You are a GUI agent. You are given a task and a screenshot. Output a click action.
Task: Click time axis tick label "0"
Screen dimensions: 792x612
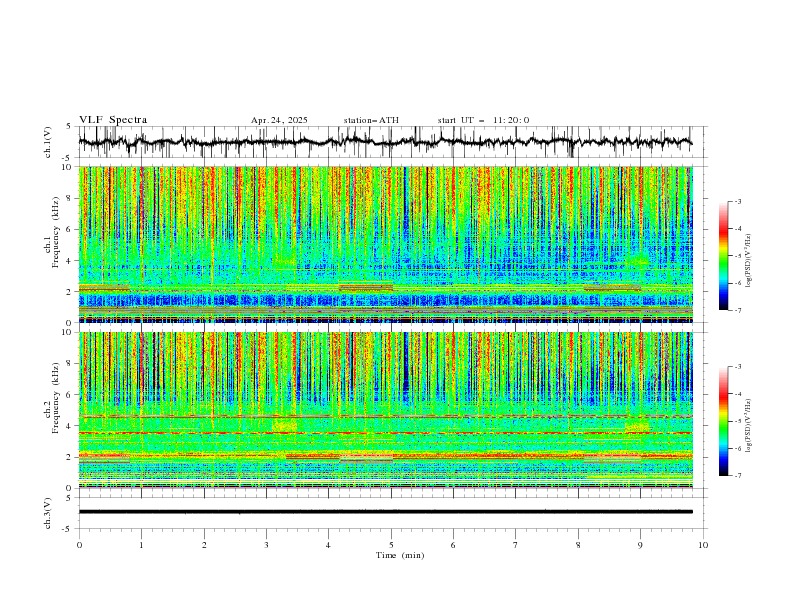tap(79, 545)
